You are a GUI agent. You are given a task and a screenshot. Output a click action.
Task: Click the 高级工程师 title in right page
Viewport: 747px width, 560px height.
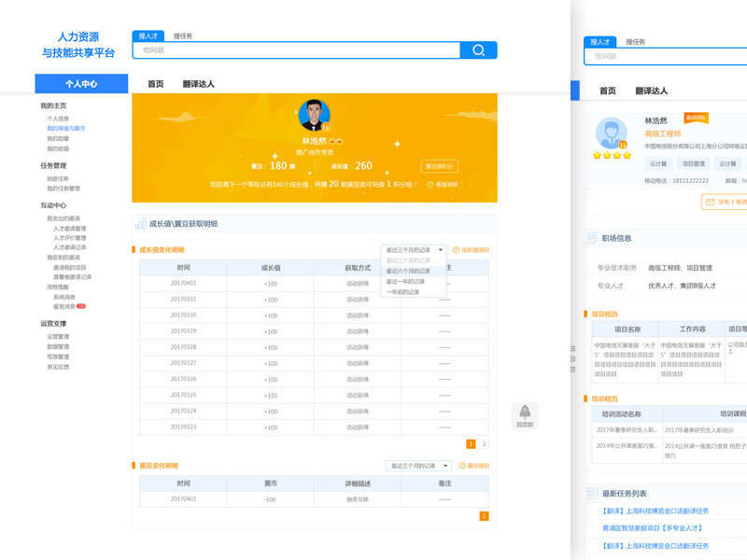[x=663, y=133]
